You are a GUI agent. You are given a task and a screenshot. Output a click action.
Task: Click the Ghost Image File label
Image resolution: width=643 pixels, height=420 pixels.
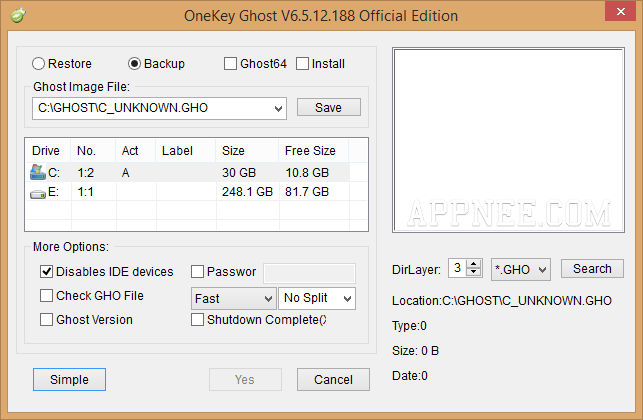81,87
